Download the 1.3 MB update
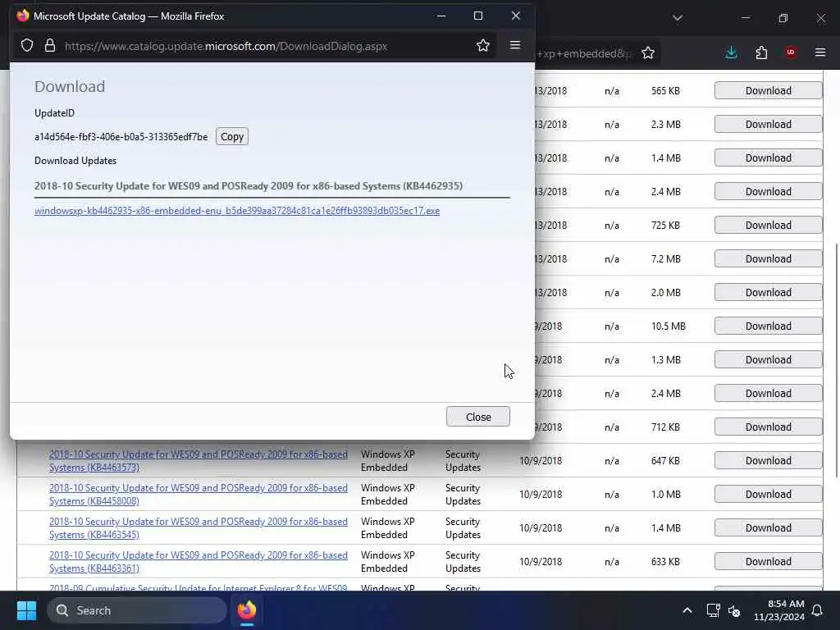 pos(768,360)
